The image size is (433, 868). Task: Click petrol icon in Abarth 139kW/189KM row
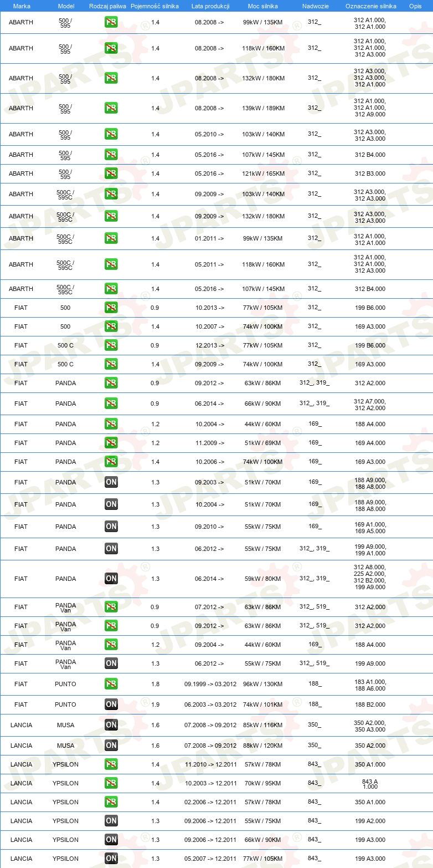(111, 108)
